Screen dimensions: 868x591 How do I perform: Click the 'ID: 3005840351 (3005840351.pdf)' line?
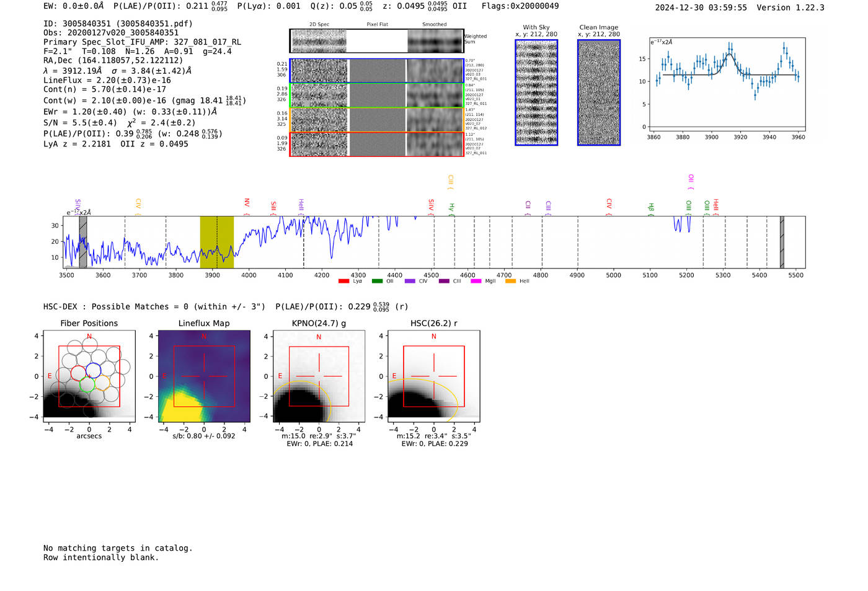(118, 24)
